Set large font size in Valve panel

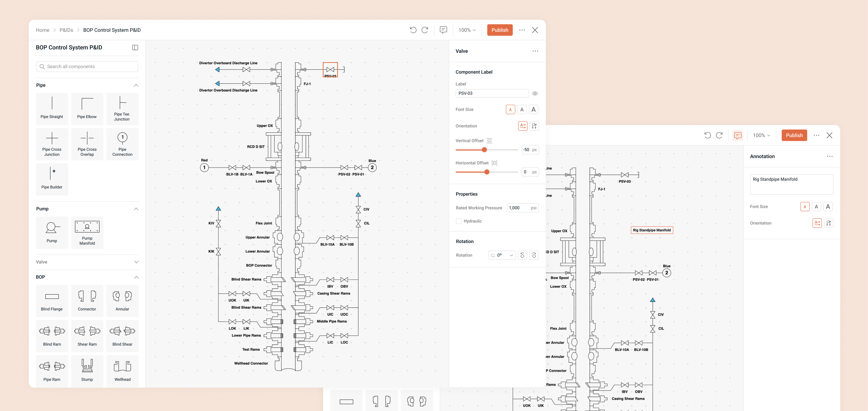coord(533,110)
